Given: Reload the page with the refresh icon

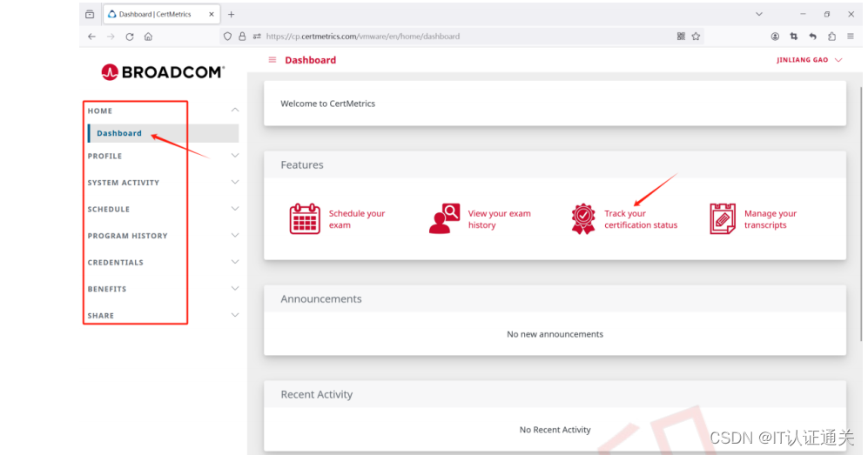Looking at the screenshot, I should click(x=130, y=37).
